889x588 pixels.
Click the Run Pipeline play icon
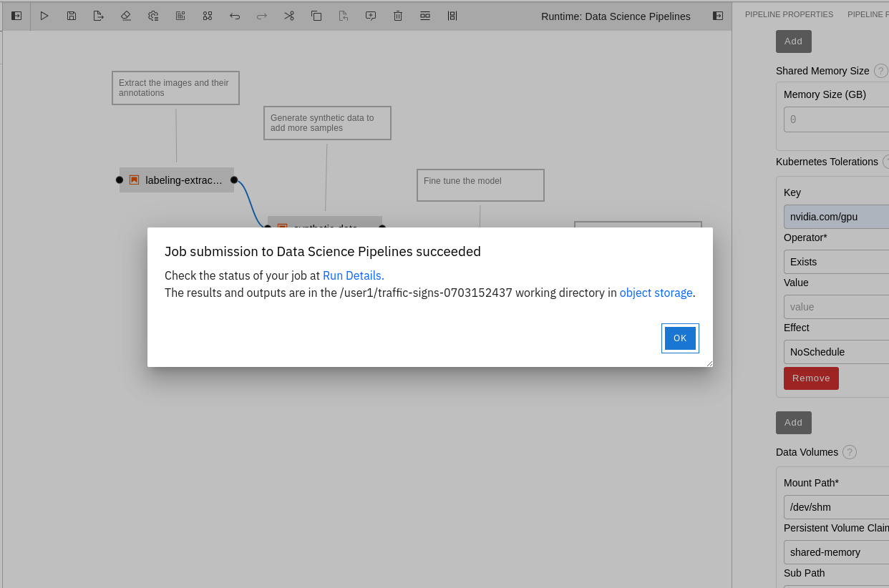coord(44,16)
